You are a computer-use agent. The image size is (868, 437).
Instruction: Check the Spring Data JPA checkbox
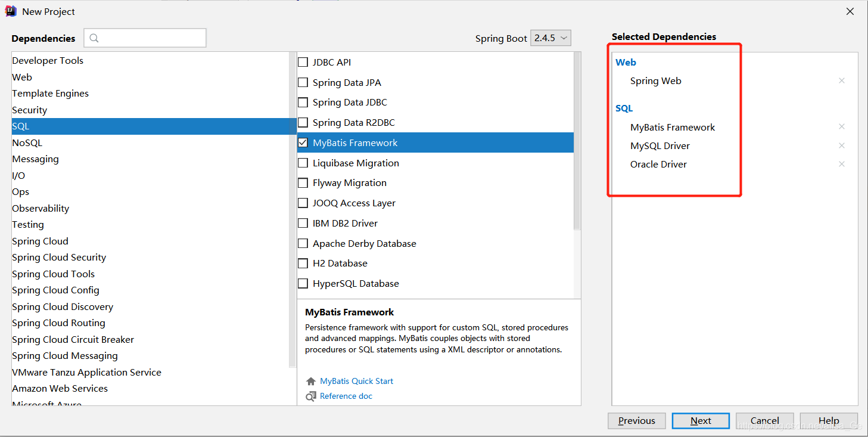coord(303,82)
